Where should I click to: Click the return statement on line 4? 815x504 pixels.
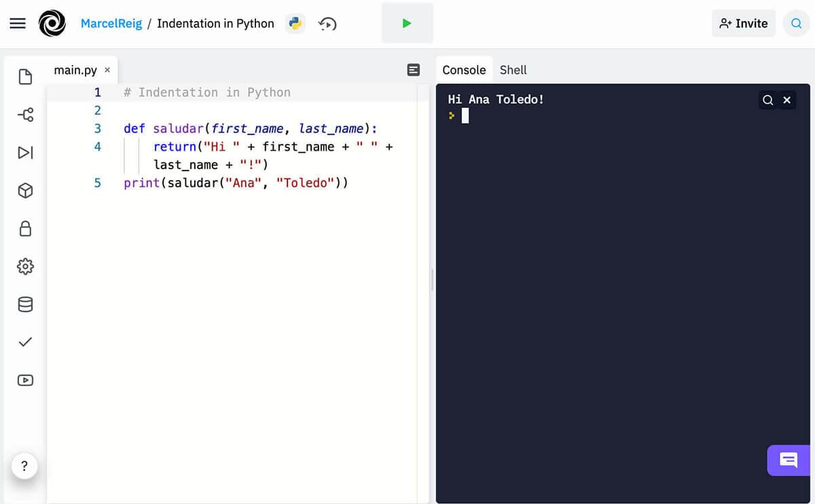click(273, 156)
